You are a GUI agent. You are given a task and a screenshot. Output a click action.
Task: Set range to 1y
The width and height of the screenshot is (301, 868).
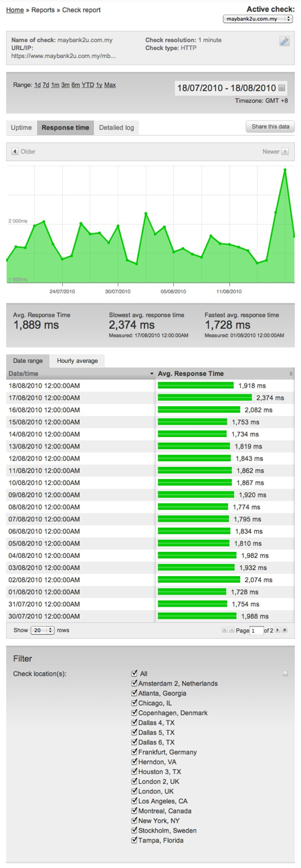click(99, 85)
